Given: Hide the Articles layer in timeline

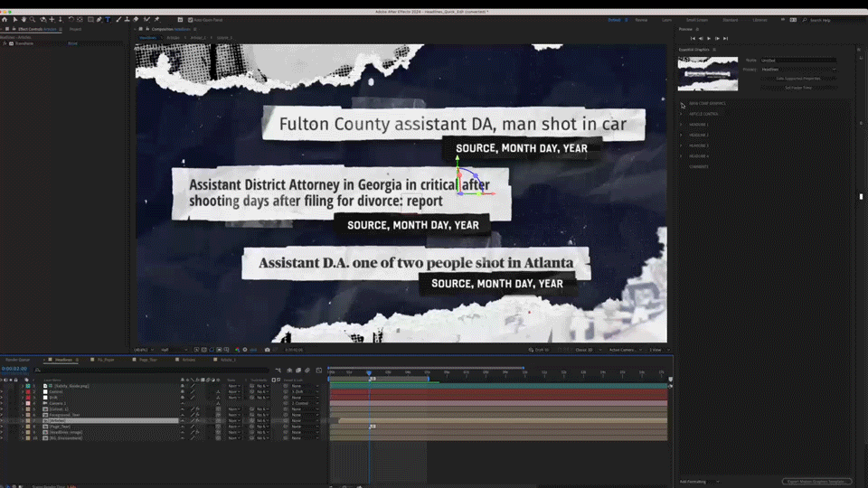Looking at the screenshot, I should pos(2,420).
